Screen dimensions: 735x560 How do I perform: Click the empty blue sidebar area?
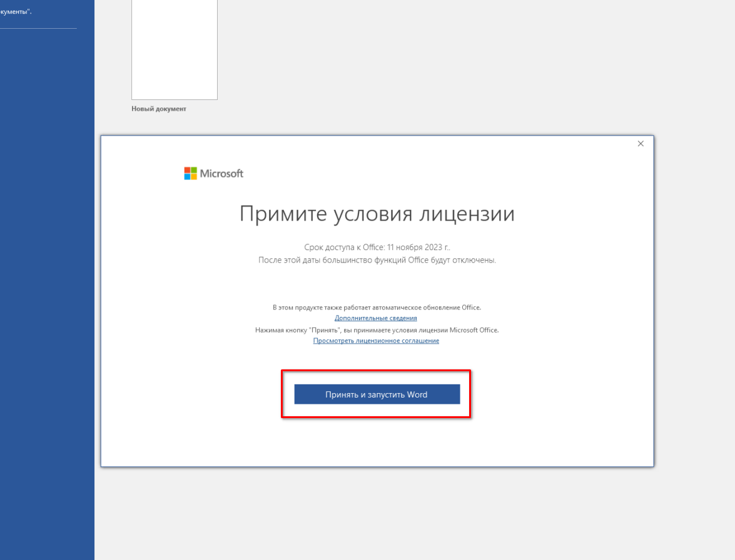47,281
